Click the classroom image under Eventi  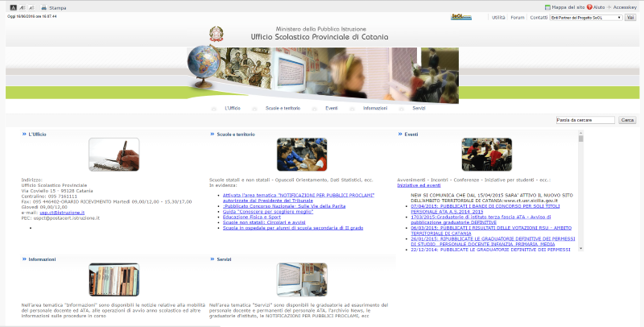coord(487,155)
